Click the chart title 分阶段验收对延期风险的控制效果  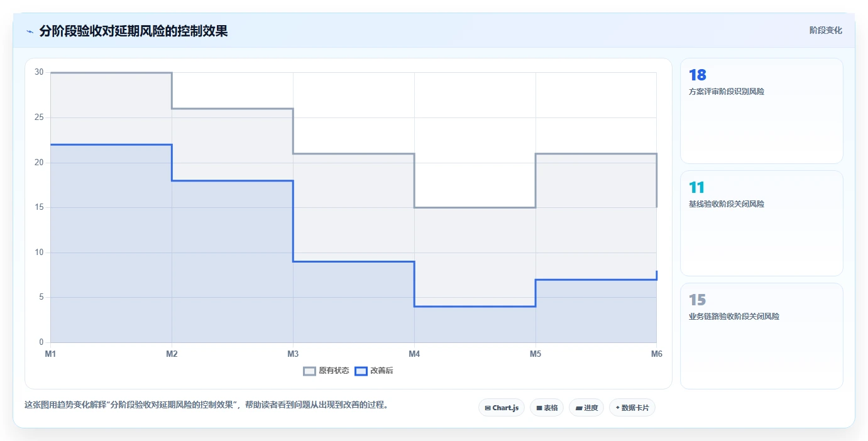133,31
